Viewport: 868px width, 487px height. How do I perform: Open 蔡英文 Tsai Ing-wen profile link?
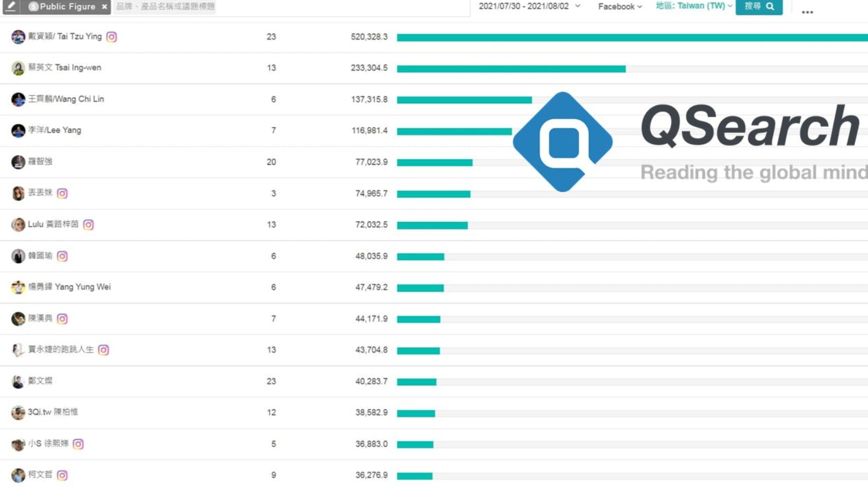point(64,68)
